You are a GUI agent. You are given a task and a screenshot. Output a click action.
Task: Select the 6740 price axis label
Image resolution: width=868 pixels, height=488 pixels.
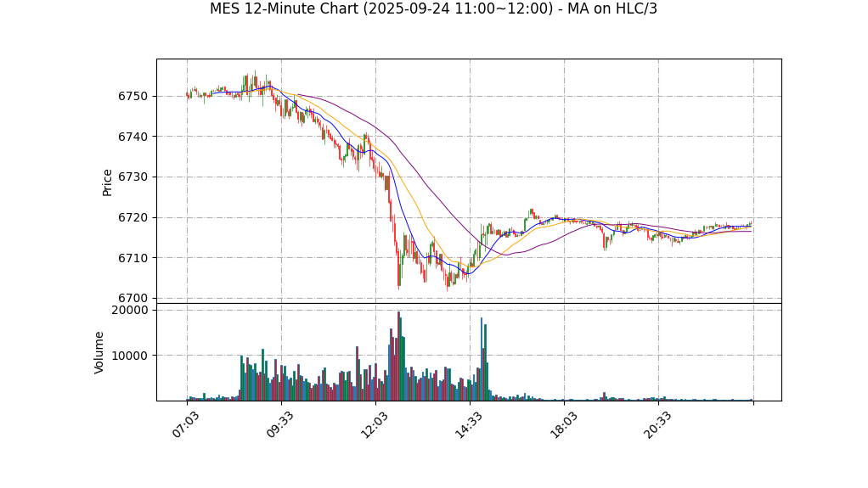[132, 137]
